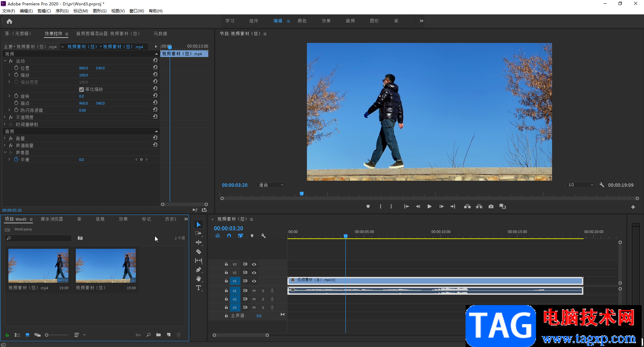The height and width of the screenshot is (347, 644).
Task: Click the Home icon
Action: tap(9, 21)
